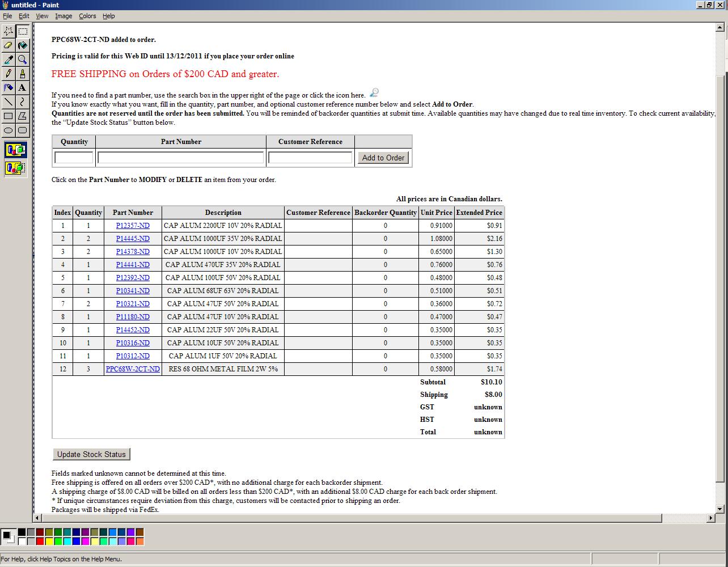728x567 pixels.
Task: Select the straight Line tool
Action: pos(9,102)
